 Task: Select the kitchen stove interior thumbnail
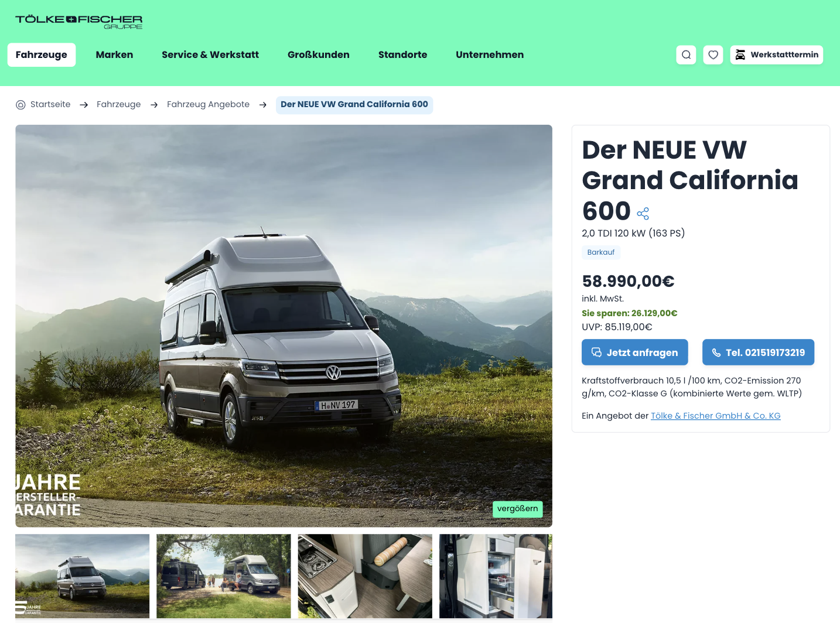pyautogui.click(x=365, y=576)
